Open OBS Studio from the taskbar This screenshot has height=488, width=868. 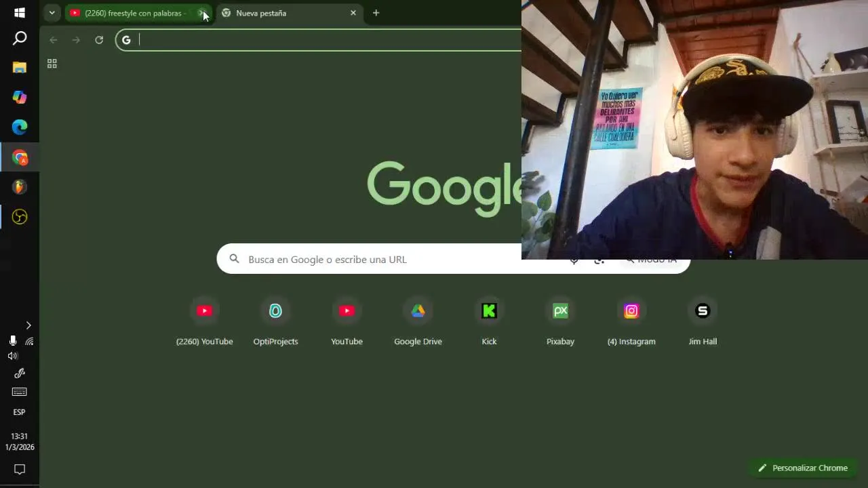[x=20, y=217]
